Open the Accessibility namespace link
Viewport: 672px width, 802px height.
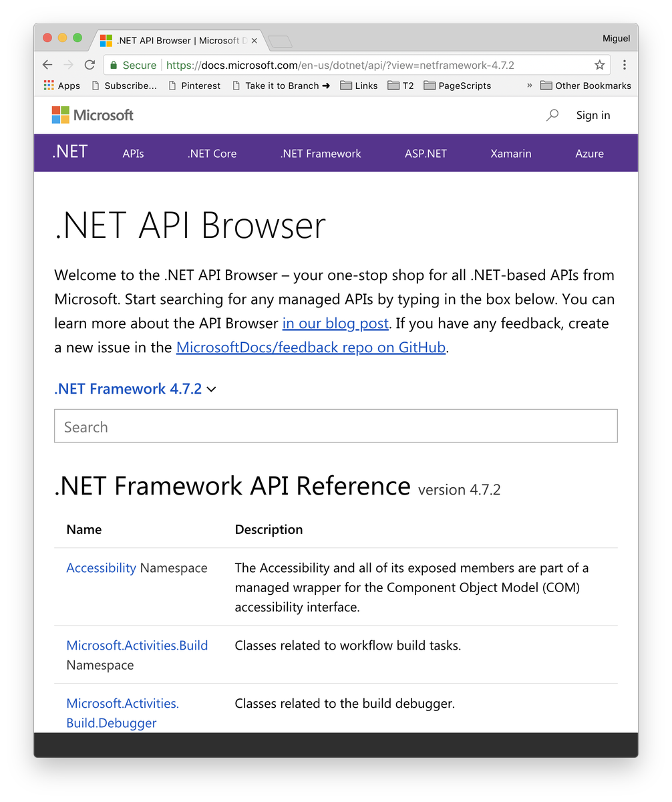pos(102,568)
